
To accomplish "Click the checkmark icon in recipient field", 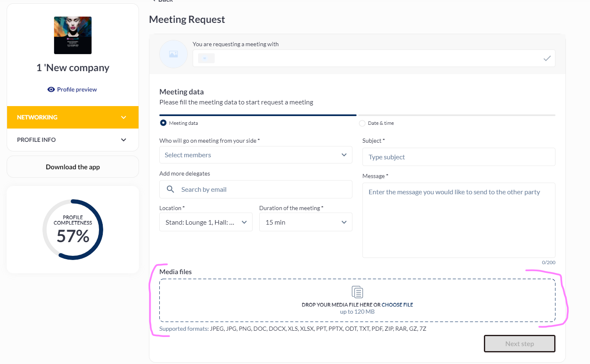I will click(547, 58).
